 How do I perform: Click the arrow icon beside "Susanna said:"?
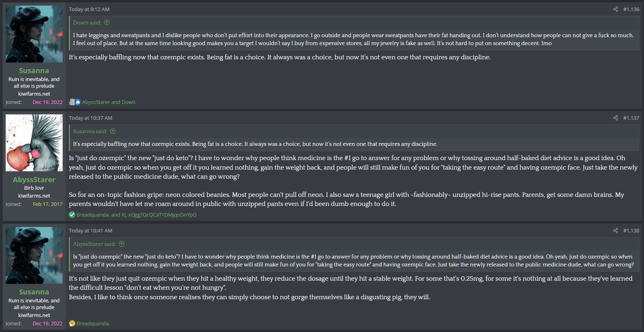coord(113,131)
